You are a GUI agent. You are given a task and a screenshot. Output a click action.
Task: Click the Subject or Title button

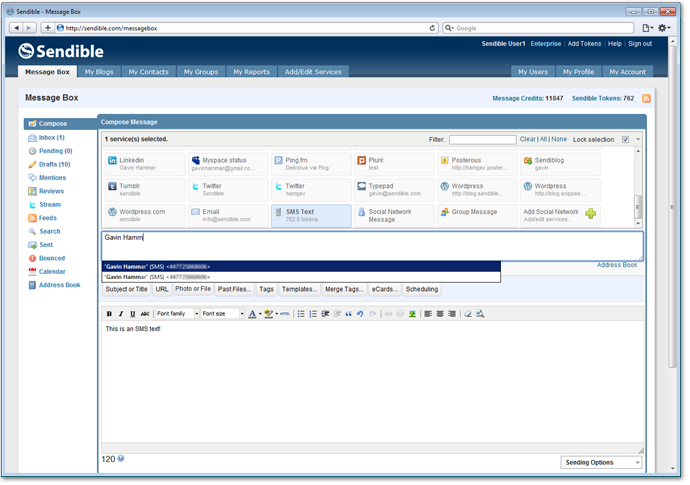pos(127,290)
